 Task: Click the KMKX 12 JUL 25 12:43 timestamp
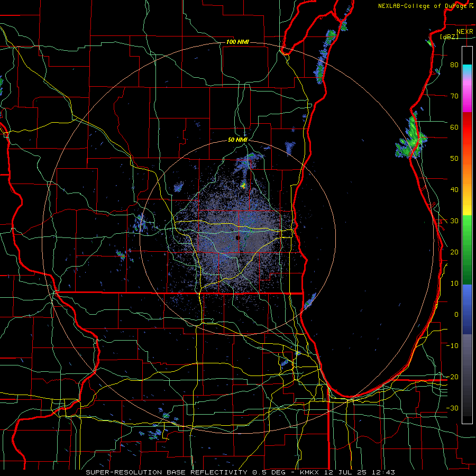(x=347, y=472)
